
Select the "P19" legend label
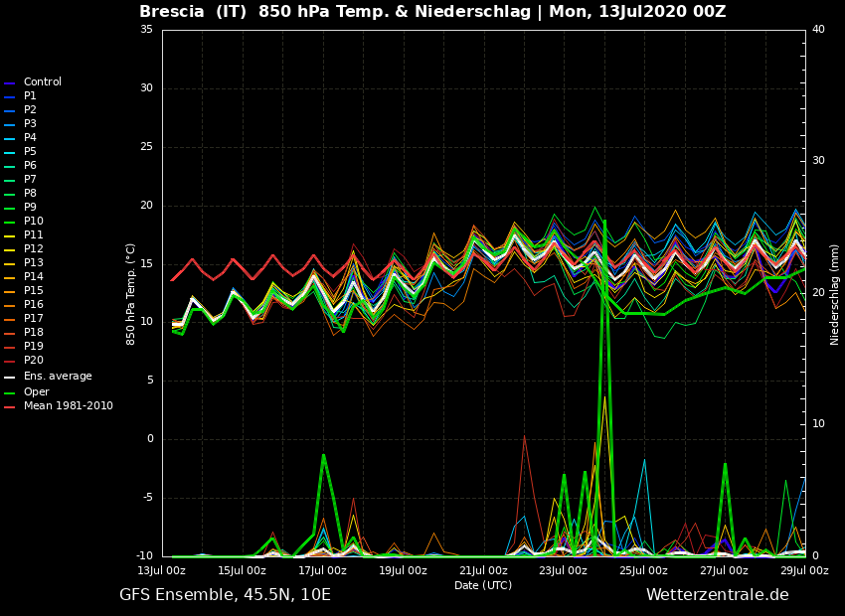(34, 346)
